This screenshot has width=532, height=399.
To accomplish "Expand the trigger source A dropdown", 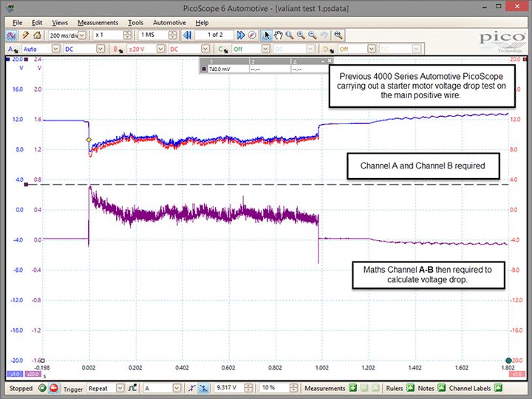I will [177, 388].
